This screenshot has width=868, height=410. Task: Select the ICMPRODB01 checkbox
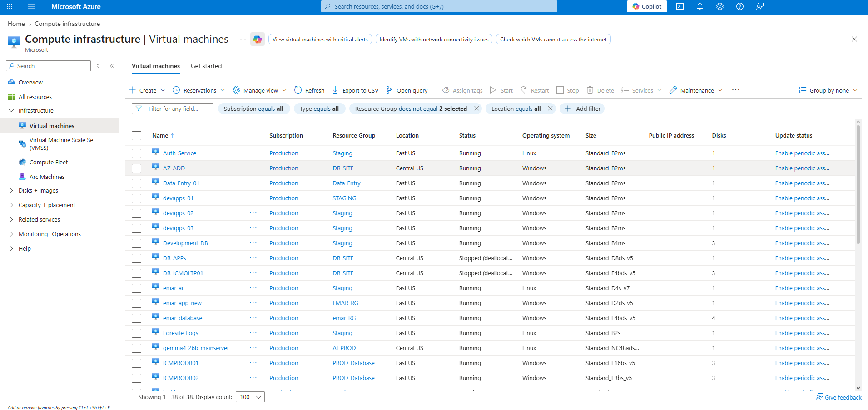[136, 363]
